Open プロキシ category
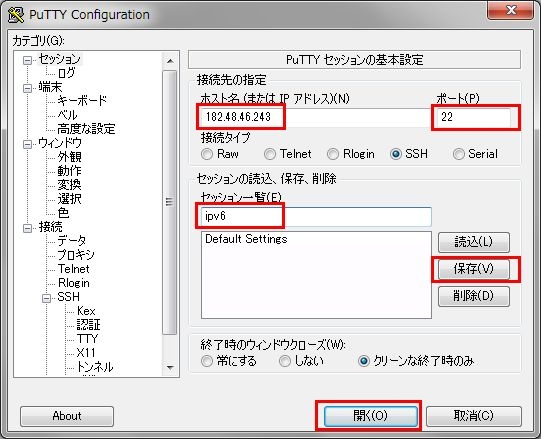The image size is (541, 439). (76, 255)
